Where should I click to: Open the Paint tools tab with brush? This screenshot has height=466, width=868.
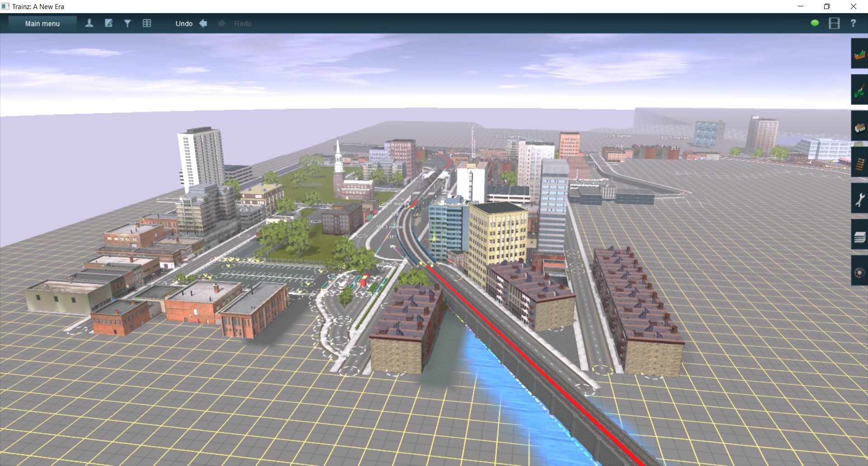pos(859,90)
